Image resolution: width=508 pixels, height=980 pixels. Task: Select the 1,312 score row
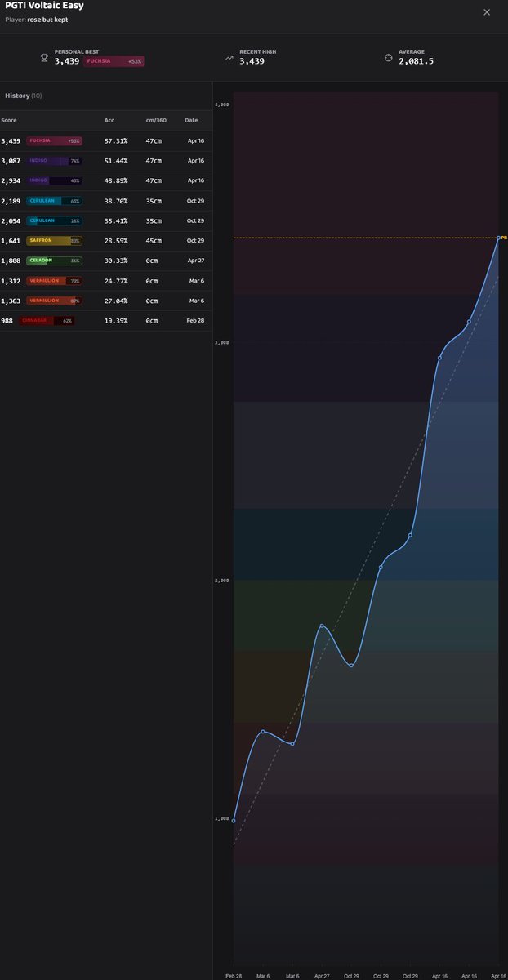pos(106,281)
